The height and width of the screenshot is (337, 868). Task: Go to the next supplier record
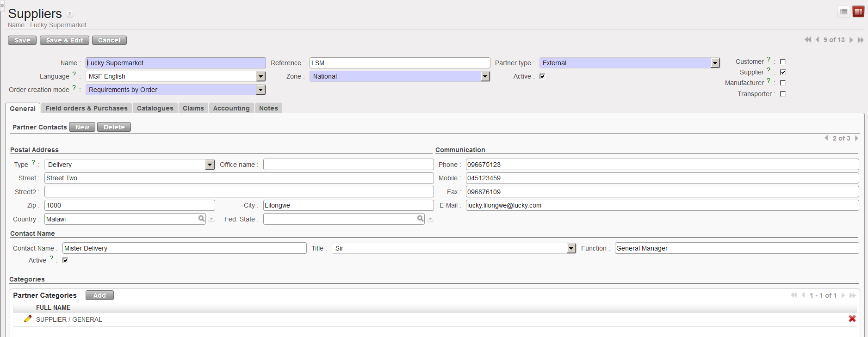[x=851, y=40]
